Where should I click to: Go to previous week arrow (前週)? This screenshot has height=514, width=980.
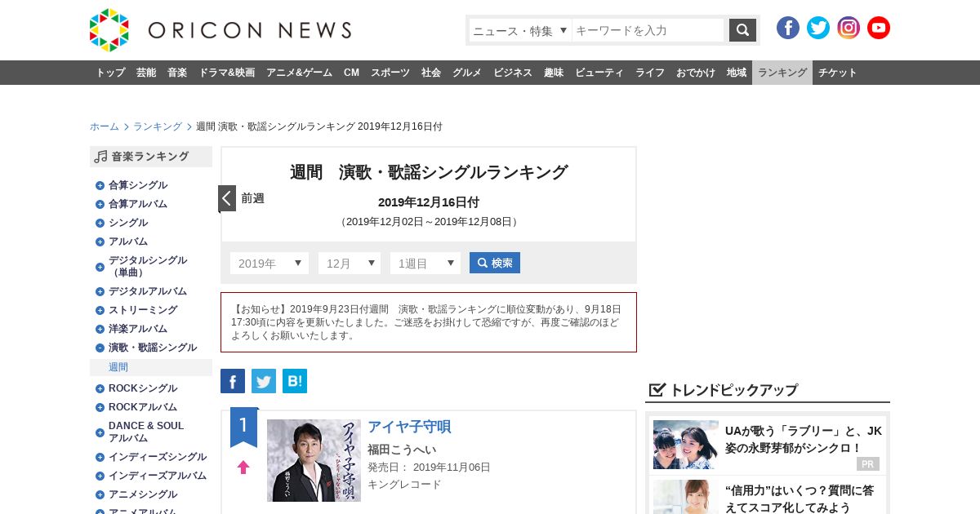tap(227, 198)
